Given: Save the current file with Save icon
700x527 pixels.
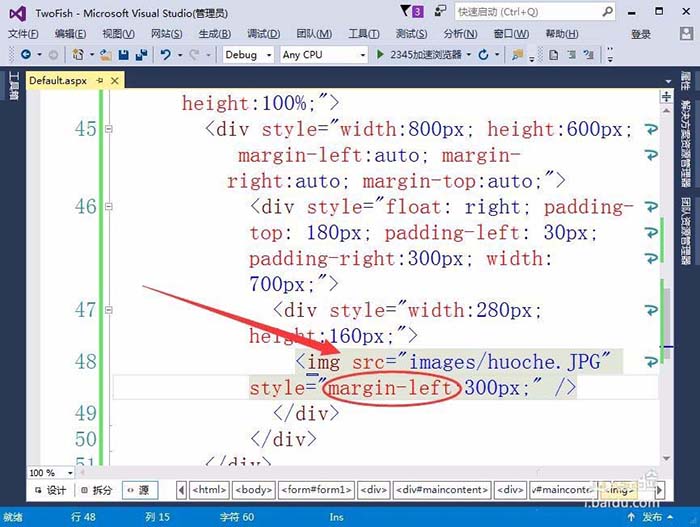Looking at the screenshot, I should point(124,55).
